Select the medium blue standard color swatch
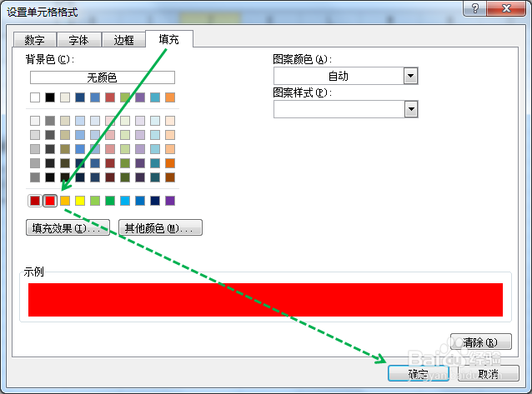This screenshot has width=532, height=394. pyautogui.click(x=140, y=201)
